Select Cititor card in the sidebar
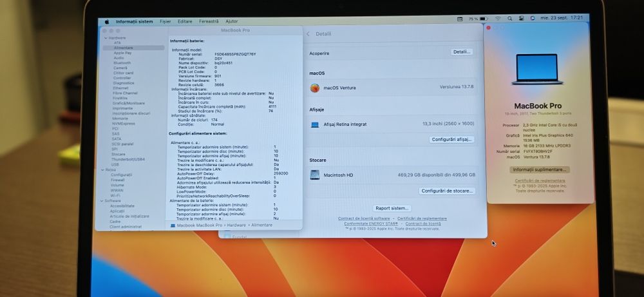This screenshot has height=297, width=644. 123,73
